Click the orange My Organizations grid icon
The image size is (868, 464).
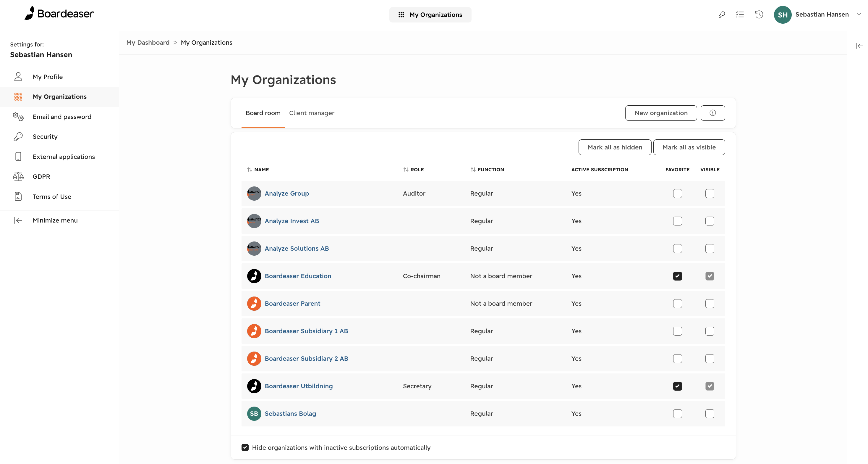click(18, 97)
